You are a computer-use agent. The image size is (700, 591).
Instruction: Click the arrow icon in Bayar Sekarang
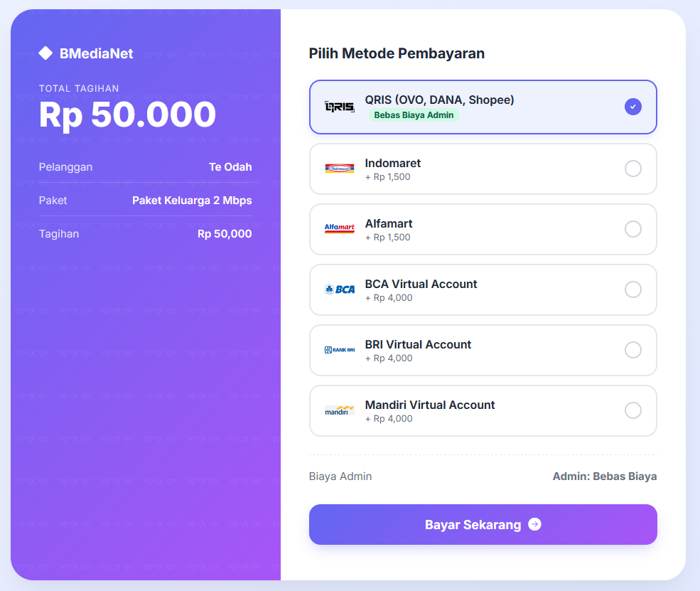(535, 524)
